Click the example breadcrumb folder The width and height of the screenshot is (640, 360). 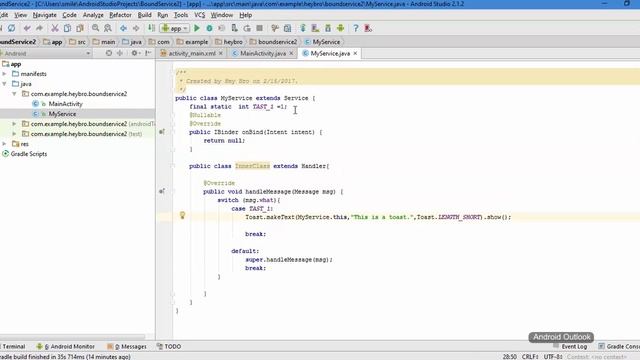[192, 42]
